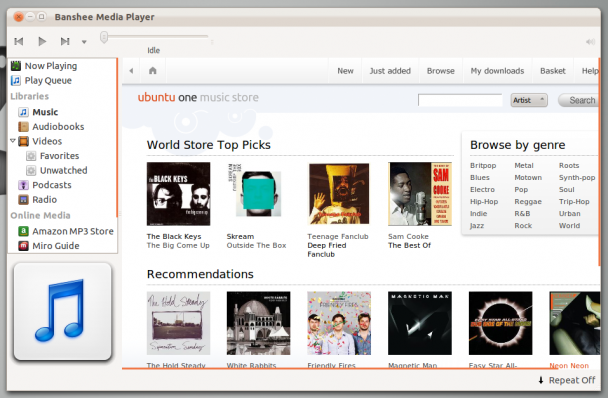Click the Audiobooks book icon
This screenshot has width=608, height=398.
[x=23, y=126]
